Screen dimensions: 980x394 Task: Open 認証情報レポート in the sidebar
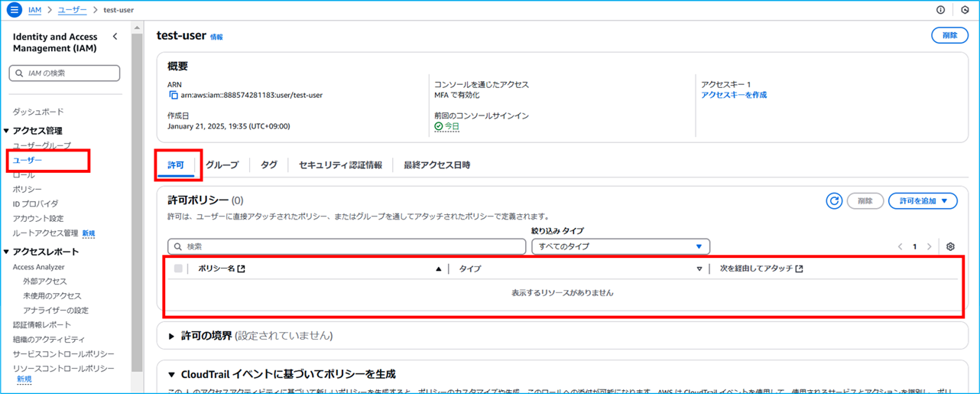42,325
